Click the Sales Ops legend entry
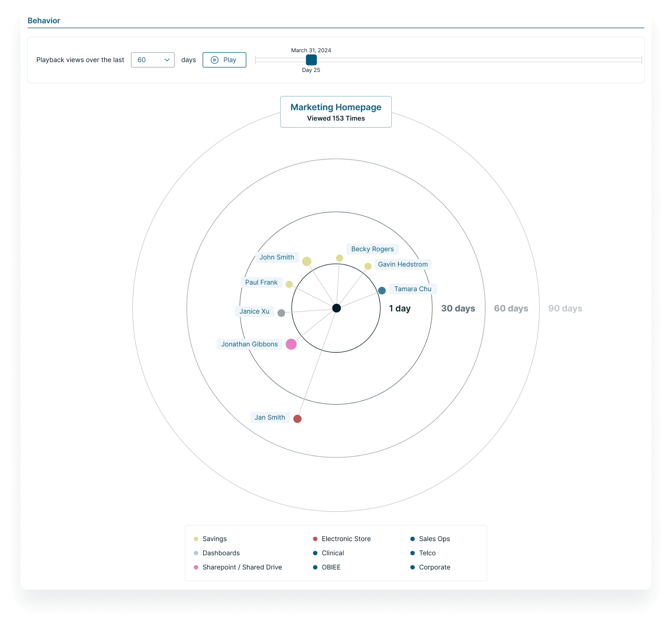This screenshot has width=672, height=624. click(x=430, y=539)
